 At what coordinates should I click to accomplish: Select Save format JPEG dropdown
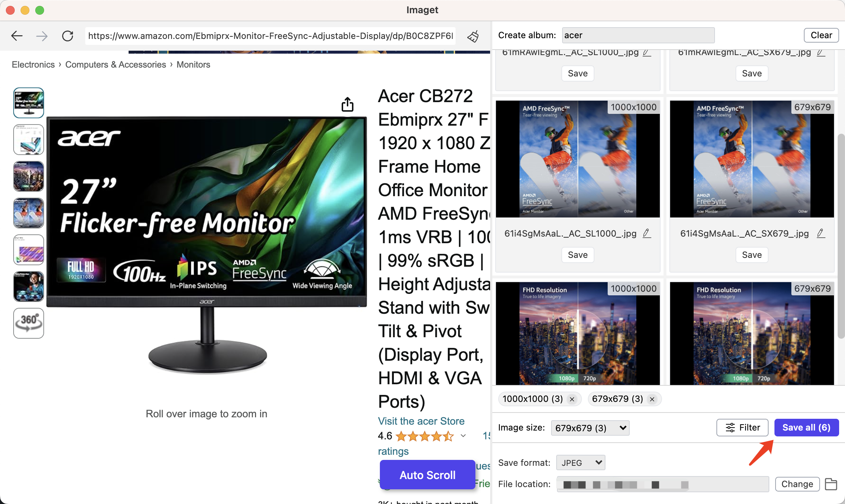pyautogui.click(x=580, y=462)
